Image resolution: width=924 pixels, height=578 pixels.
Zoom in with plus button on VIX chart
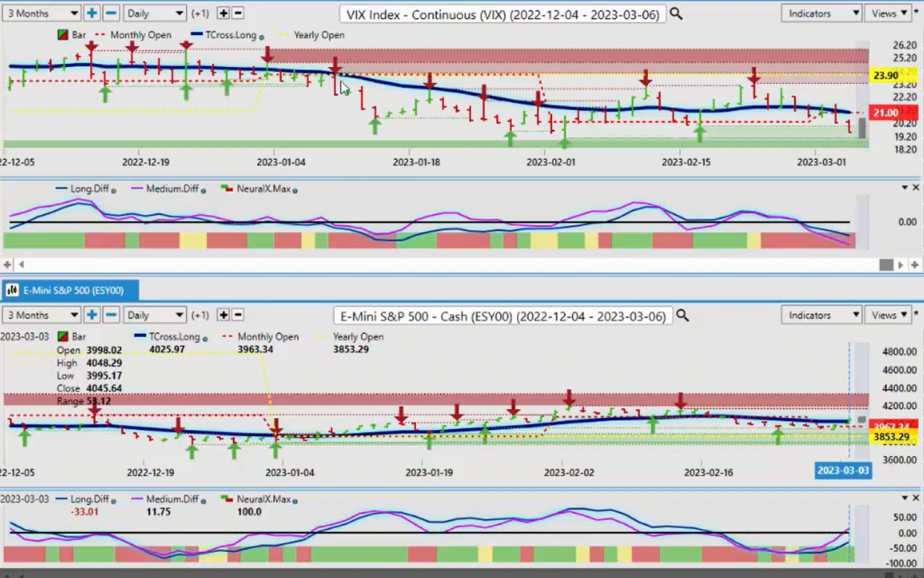tap(91, 13)
